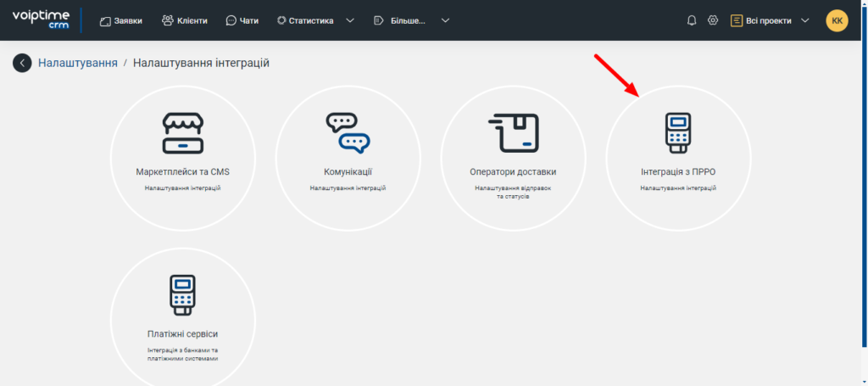Expand the Всі проекти chevron

click(x=805, y=20)
